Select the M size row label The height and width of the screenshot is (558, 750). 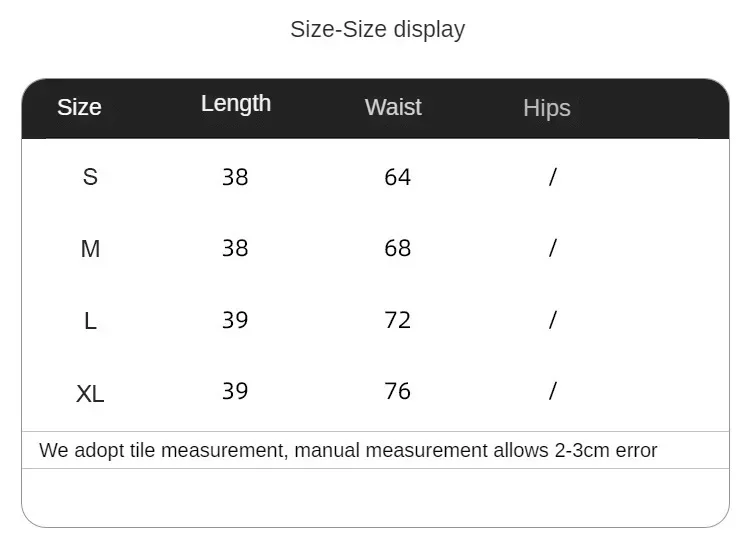coord(90,249)
